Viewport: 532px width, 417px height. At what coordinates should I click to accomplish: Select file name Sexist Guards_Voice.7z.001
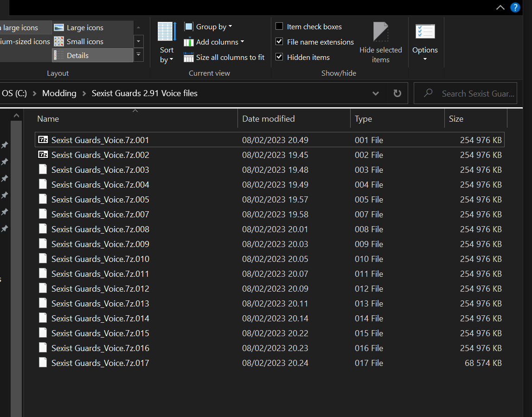point(100,140)
